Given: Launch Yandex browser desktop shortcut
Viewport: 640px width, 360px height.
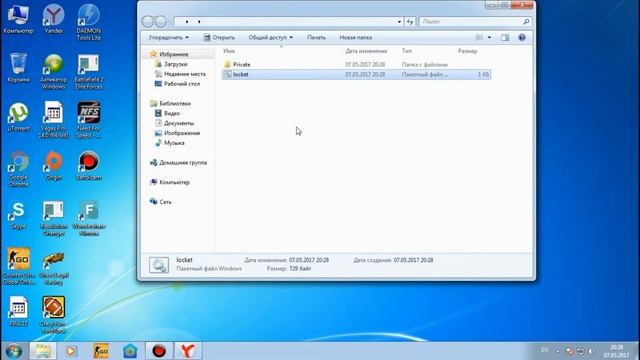Looking at the screenshot, I should coord(53,18).
